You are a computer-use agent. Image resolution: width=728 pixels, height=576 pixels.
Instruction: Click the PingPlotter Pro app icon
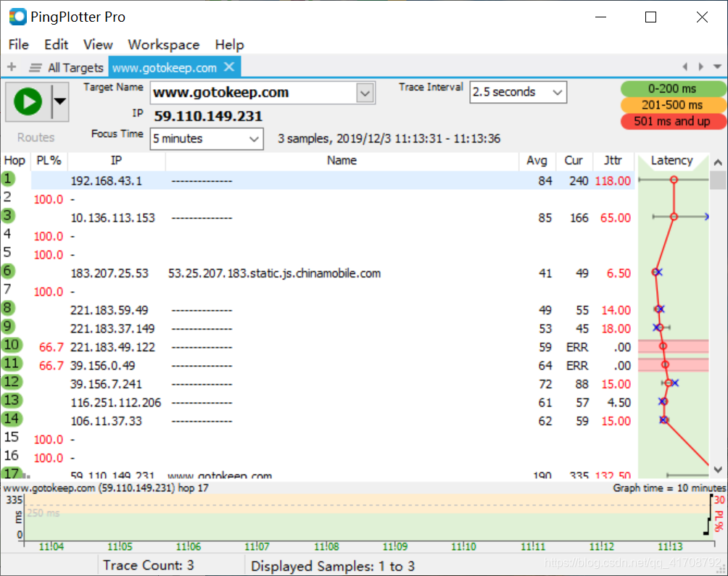pos(17,17)
